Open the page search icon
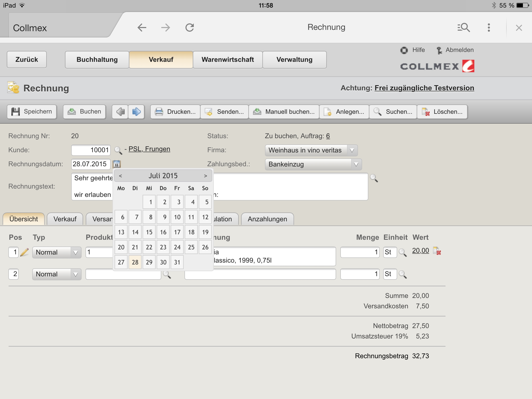This screenshot has height=399, width=532. pyautogui.click(x=464, y=28)
